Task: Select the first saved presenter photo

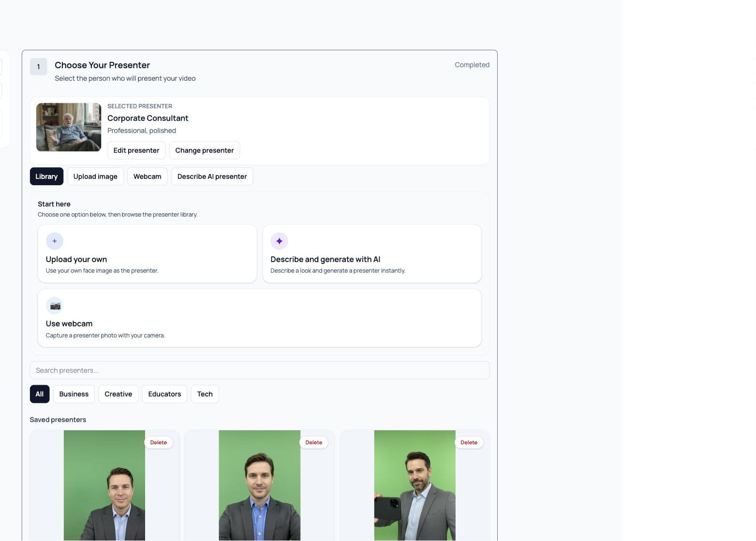Action: 104,485
